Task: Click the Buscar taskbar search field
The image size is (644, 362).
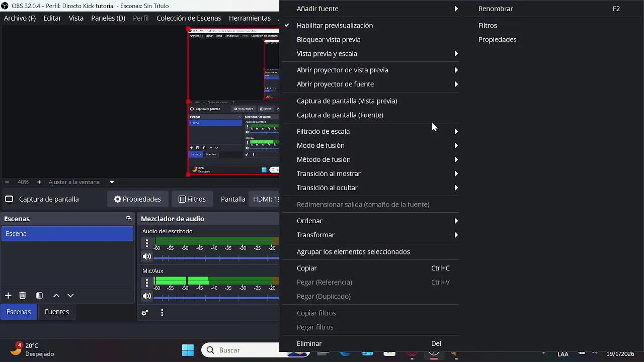Action: click(240, 350)
